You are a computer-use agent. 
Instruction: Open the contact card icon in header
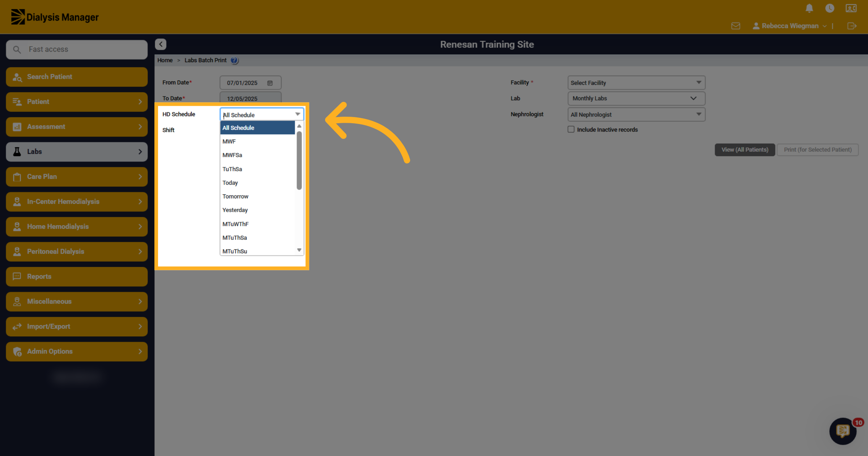[851, 8]
